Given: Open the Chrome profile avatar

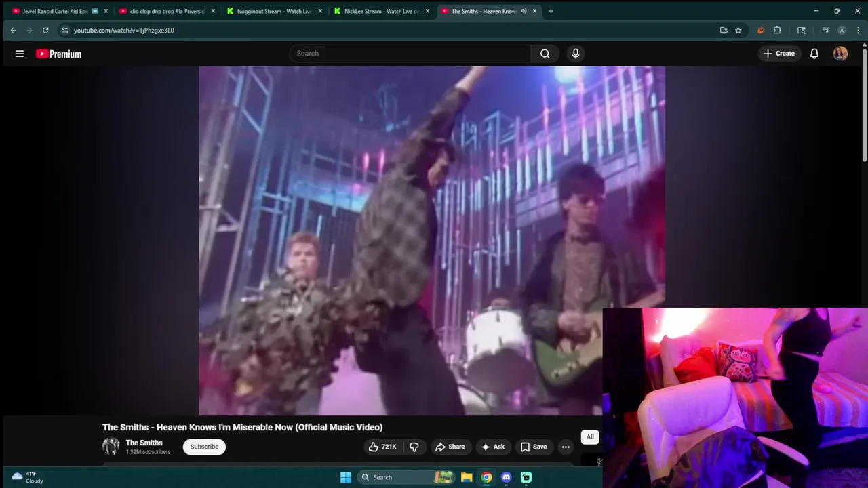Looking at the screenshot, I should coord(842,30).
